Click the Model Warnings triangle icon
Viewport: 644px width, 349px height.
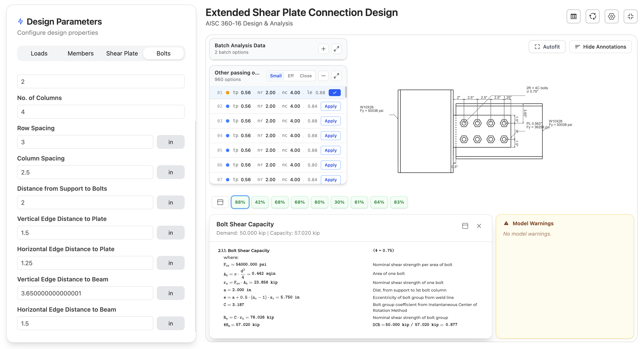506,223
